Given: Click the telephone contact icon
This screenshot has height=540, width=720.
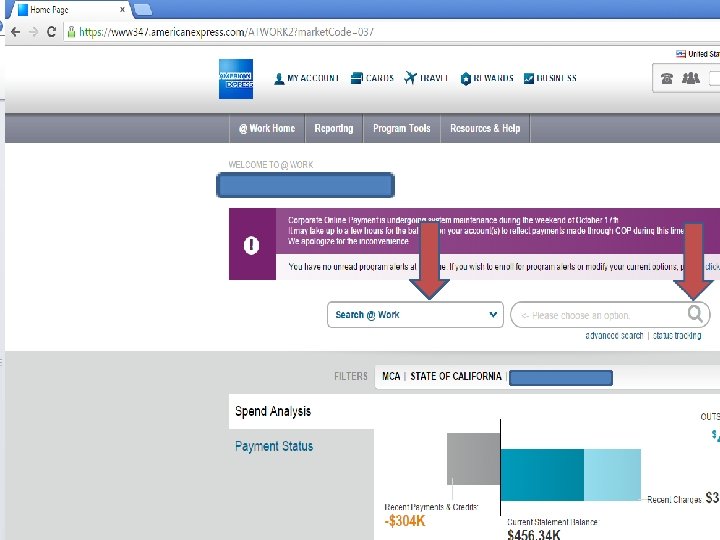Looking at the screenshot, I should pos(667,79).
